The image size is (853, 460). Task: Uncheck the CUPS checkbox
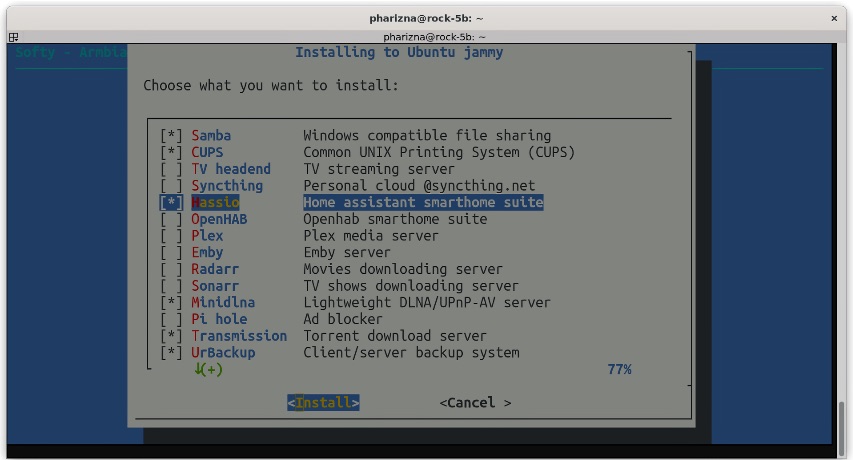pos(171,152)
